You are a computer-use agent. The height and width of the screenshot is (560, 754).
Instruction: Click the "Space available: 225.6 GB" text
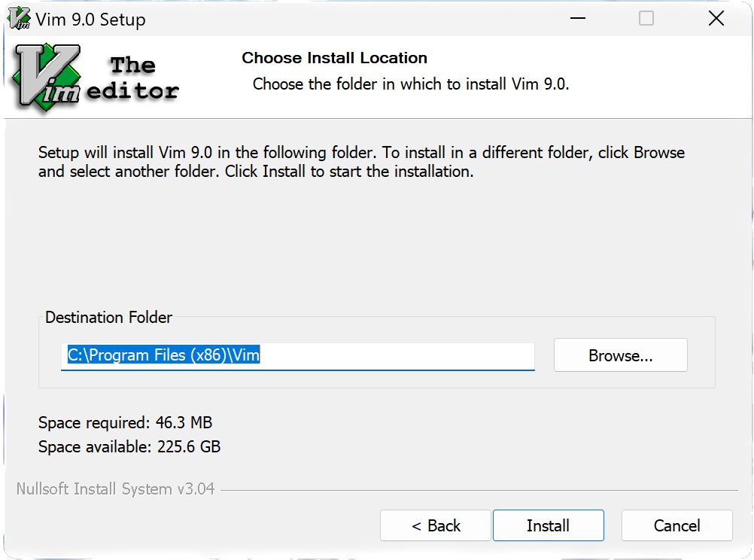pyautogui.click(x=129, y=447)
